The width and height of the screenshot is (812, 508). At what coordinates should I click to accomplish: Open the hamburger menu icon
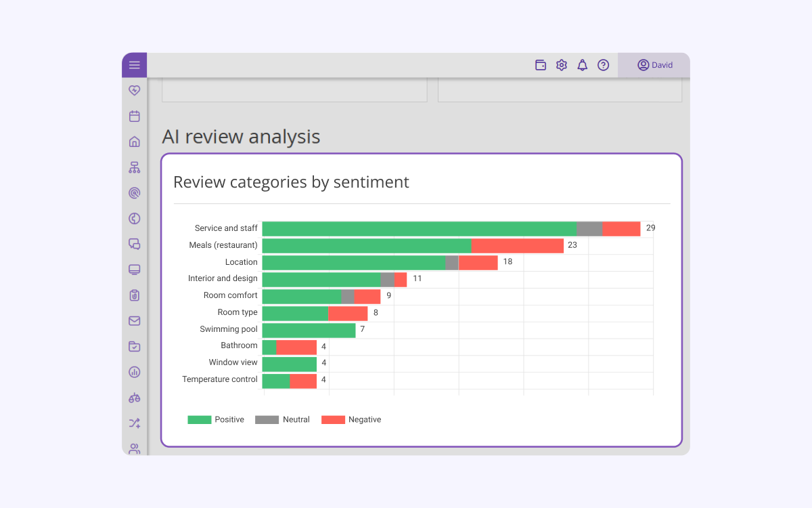point(134,65)
